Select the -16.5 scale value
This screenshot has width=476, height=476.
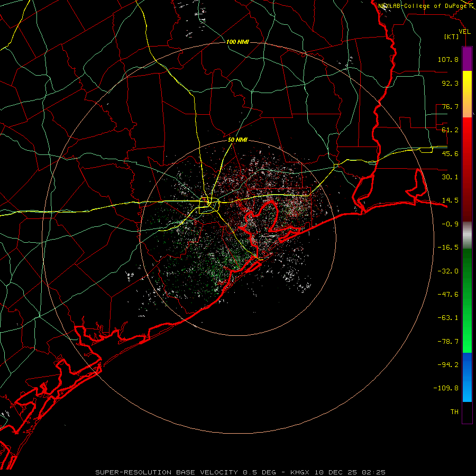448,248
